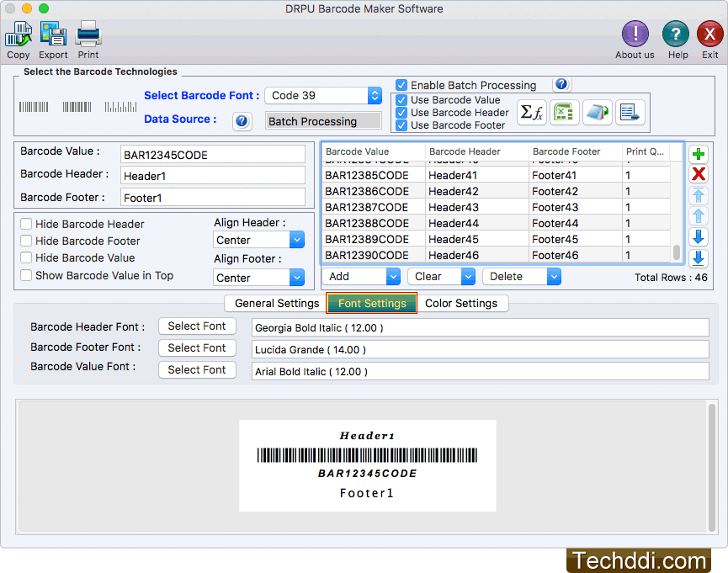Click the batch table vertical scrollbar
The height and width of the screenshot is (573, 728).
677,252
